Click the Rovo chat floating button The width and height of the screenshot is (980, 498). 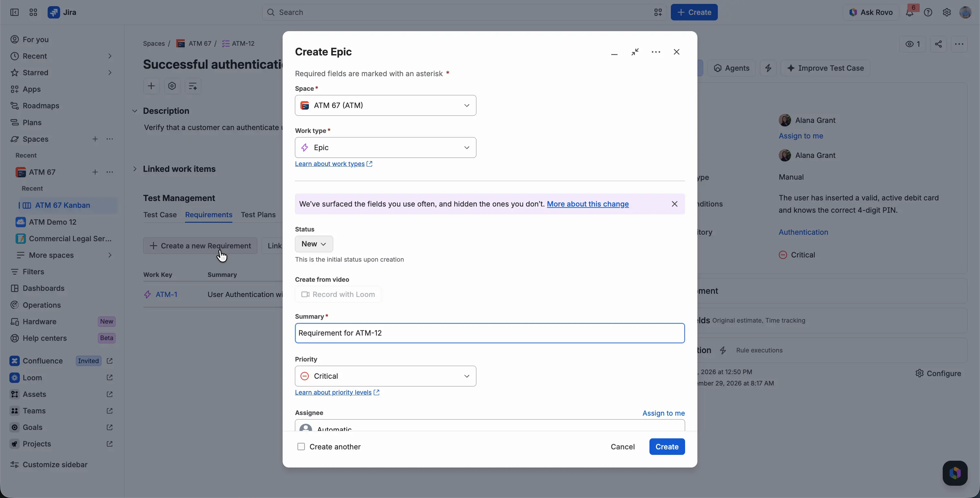[955, 473]
